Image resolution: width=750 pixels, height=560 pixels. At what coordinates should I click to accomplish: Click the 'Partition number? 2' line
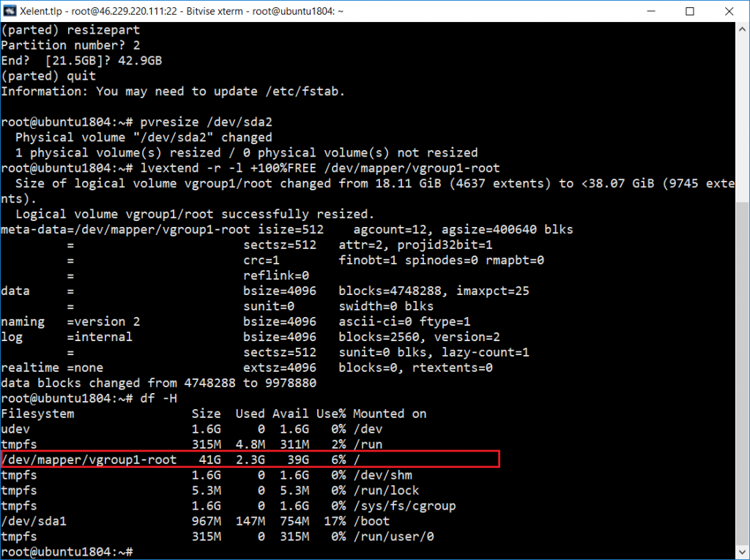[x=70, y=45]
